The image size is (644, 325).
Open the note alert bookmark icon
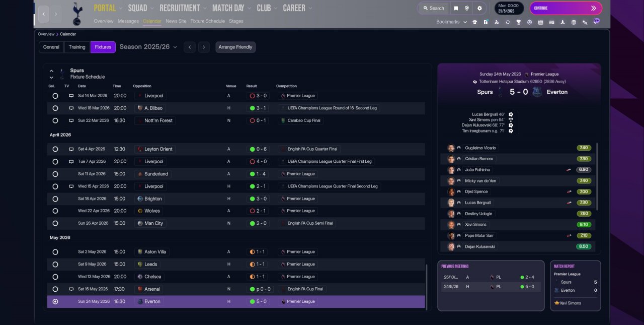click(486, 22)
